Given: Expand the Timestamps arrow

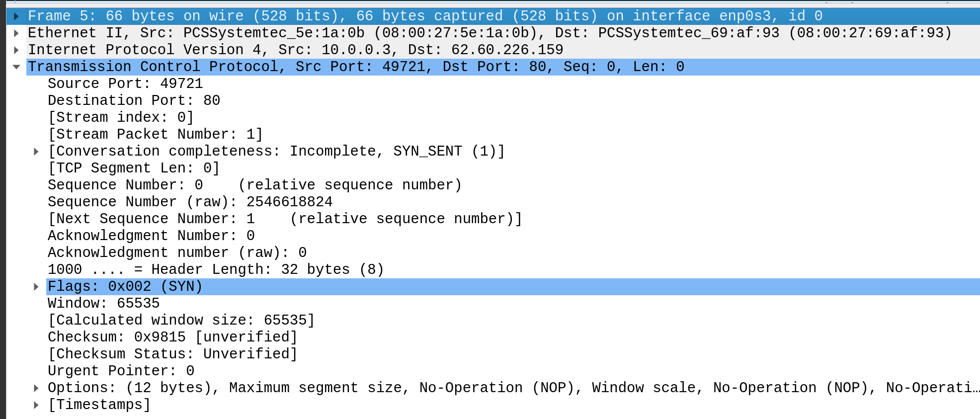Looking at the screenshot, I should 36,405.
